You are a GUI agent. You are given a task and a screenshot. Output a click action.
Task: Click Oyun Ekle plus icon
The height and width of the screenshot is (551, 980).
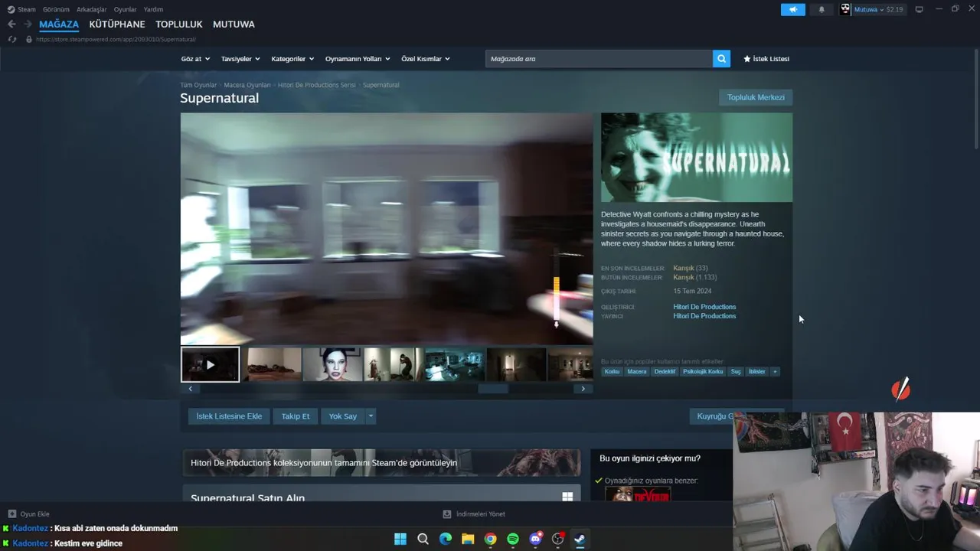[11, 514]
